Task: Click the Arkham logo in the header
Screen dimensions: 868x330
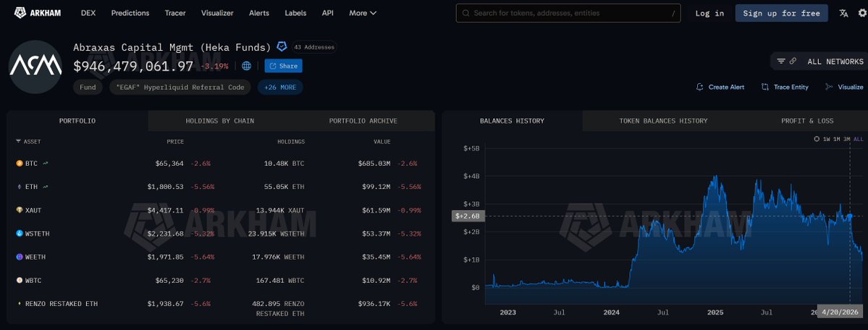Action: click(37, 13)
